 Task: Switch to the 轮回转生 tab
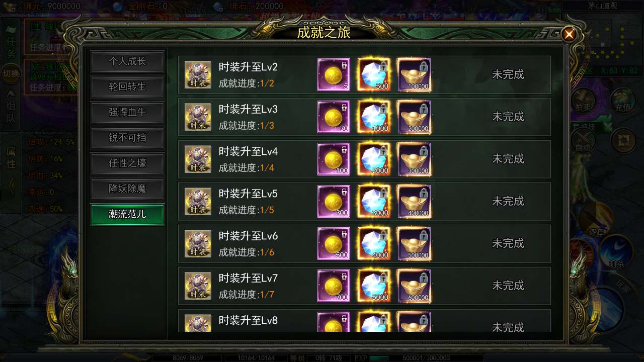[x=127, y=87]
